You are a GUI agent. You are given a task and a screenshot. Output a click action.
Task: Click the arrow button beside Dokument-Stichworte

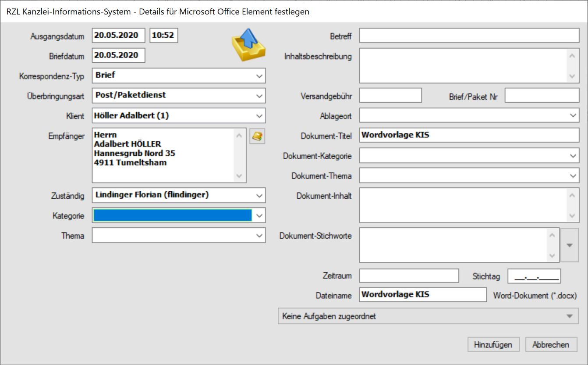[569, 245]
